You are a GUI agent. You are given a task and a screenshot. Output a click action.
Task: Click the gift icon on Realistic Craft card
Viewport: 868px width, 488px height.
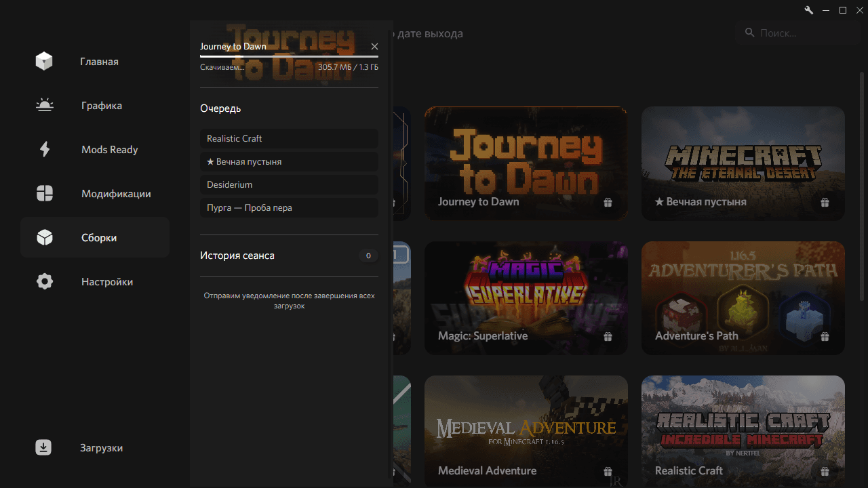pos(825,471)
